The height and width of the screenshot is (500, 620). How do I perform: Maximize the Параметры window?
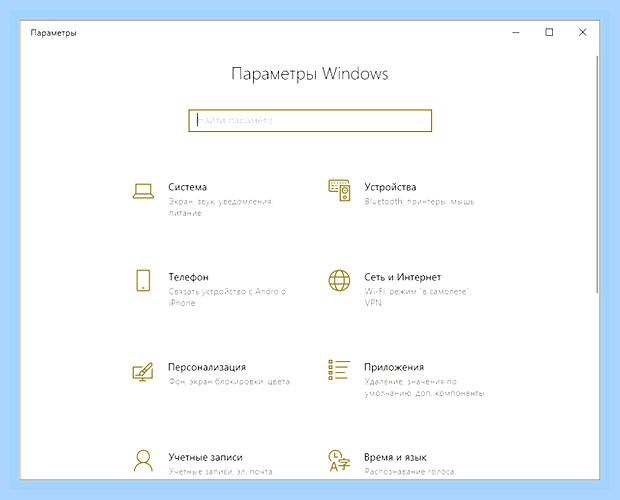tap(549, 32)
